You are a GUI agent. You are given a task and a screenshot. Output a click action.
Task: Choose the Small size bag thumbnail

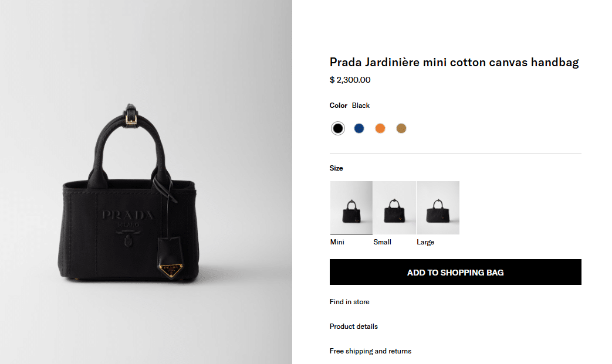point(394,207)
